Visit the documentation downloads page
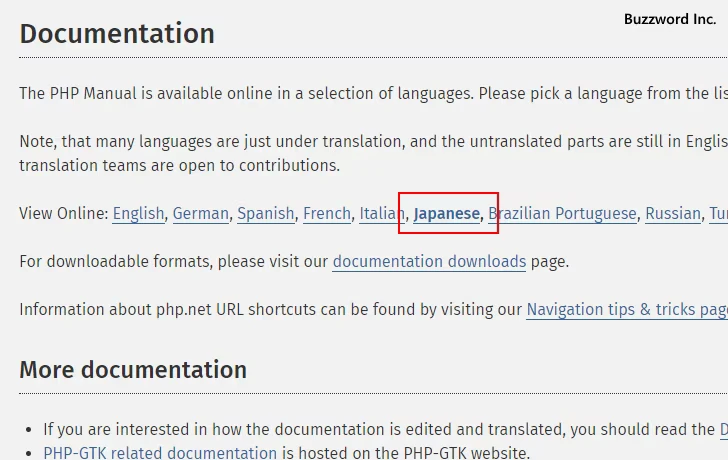728x460 pixels. point(429,261)
